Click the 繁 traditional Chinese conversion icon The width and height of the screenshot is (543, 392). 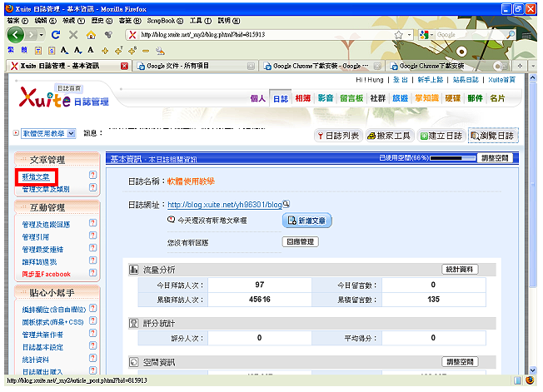pyautogui.click(x=11, y=51)
